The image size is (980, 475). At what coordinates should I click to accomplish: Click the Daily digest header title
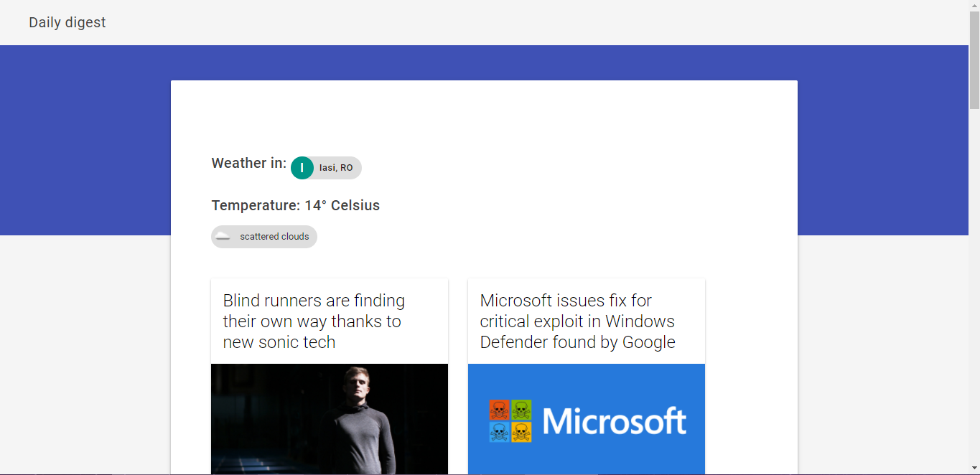[67, 22]
